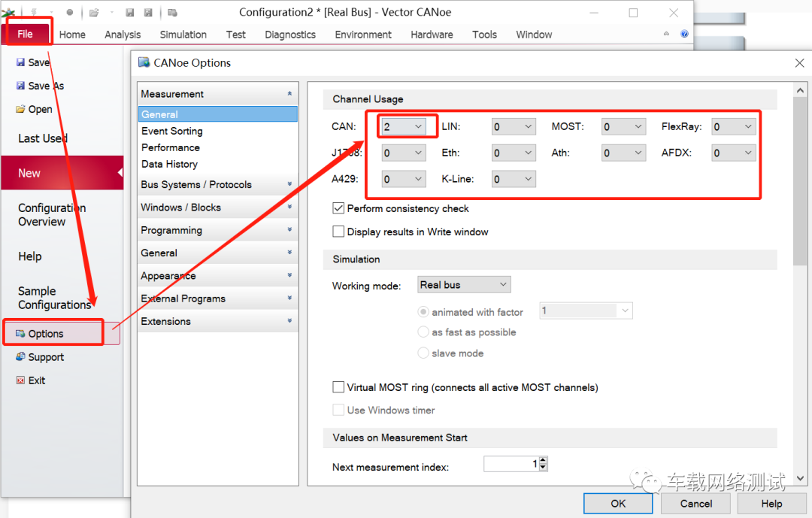Open the J1708 channel count dropdown
812x518 pixels.
coord(404,153)
